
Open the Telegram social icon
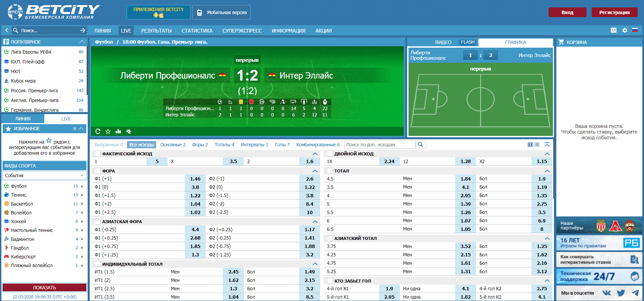(635, 293)
